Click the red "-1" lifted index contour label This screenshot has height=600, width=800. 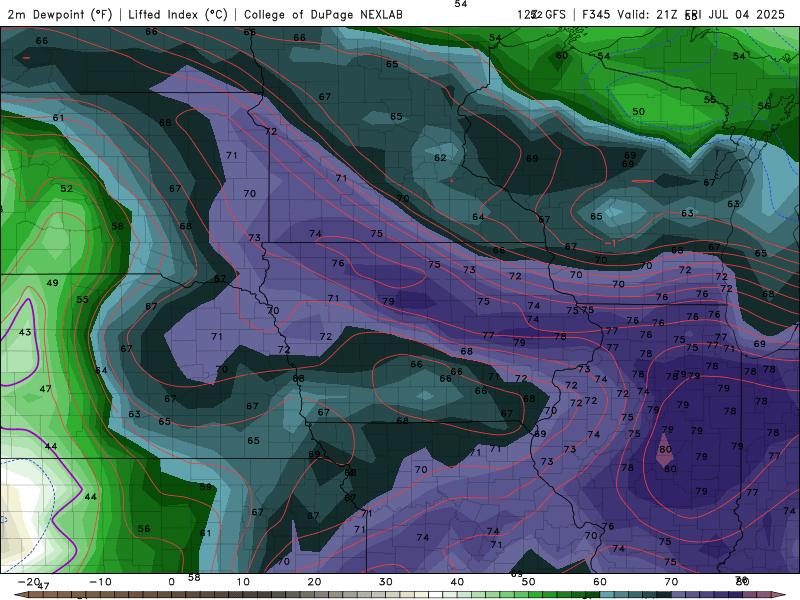click(611, 243)
